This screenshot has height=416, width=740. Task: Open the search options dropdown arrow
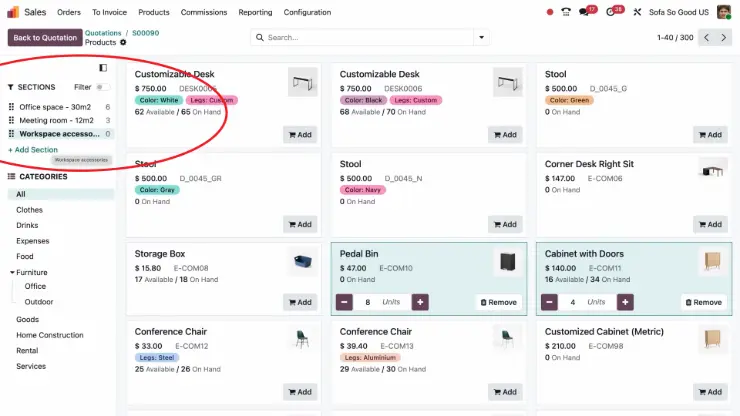[x=482, y=37]
